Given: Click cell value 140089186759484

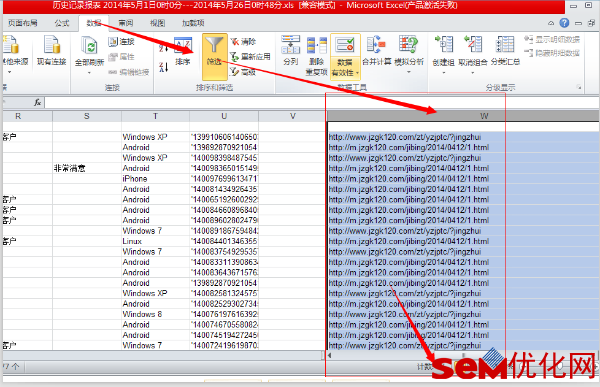Looking at the screenshot, I should [224, 231].
